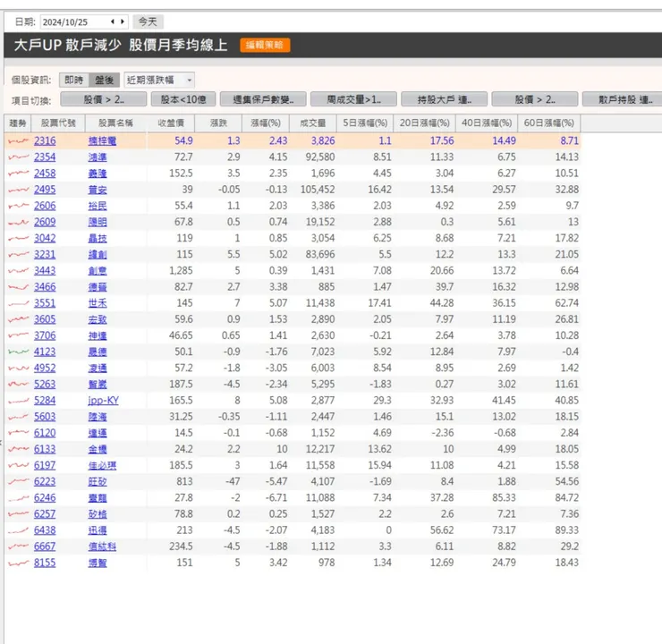Click the -47 price change cell

[233, 481]
